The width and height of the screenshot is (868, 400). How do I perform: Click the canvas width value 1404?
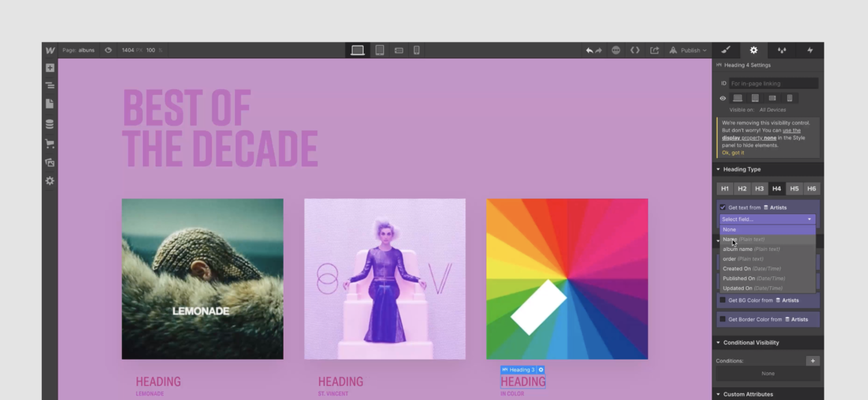[128, 50]
